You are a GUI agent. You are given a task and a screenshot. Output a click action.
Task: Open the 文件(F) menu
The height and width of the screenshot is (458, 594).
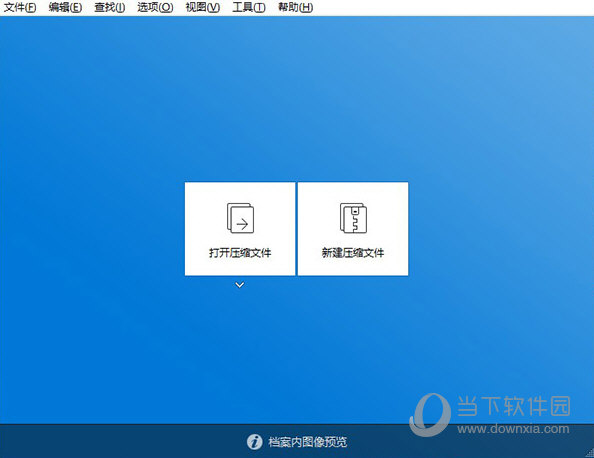(x=20, y=7)
